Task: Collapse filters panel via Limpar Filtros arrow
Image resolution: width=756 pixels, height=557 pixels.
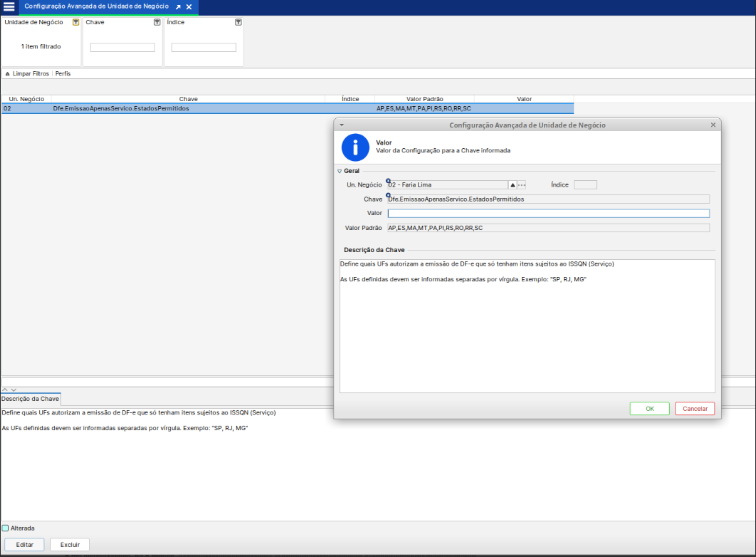Action: coord(6,74)
